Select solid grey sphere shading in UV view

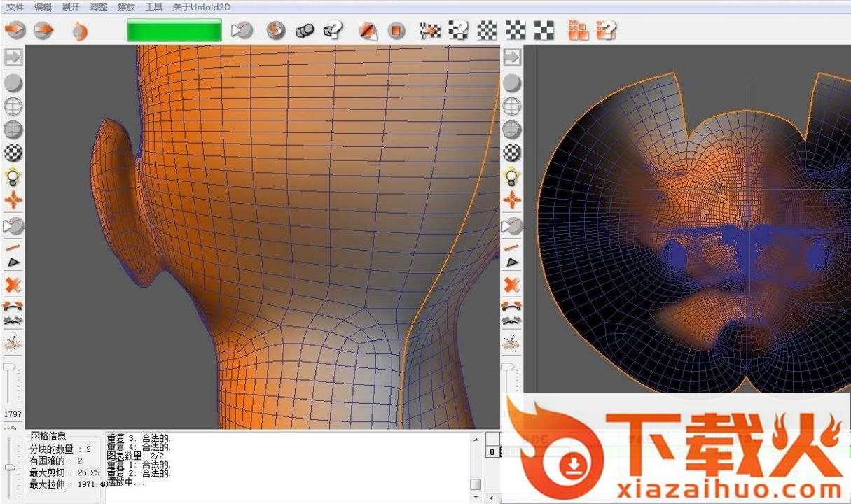coord(513,83)
